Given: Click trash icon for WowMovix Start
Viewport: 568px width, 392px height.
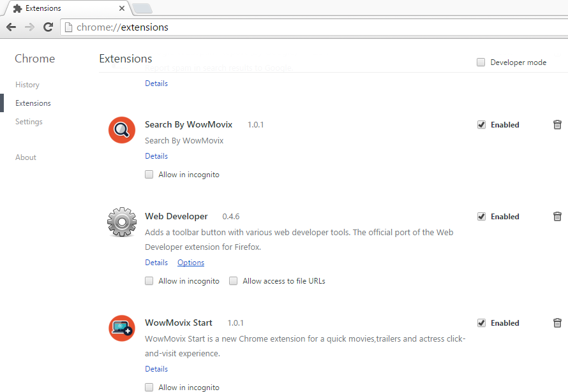Looking at the screenshot, I should tap(557, 323).
